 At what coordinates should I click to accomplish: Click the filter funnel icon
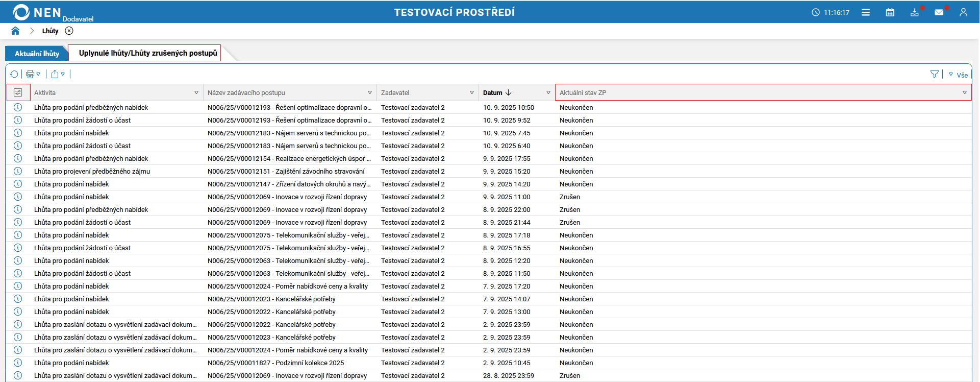(934, 75)
